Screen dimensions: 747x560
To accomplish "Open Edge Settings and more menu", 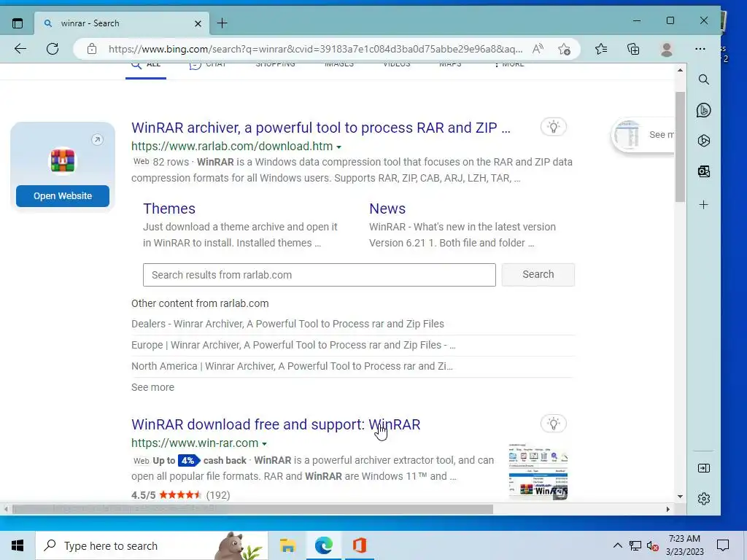I will tap(700, 49).
